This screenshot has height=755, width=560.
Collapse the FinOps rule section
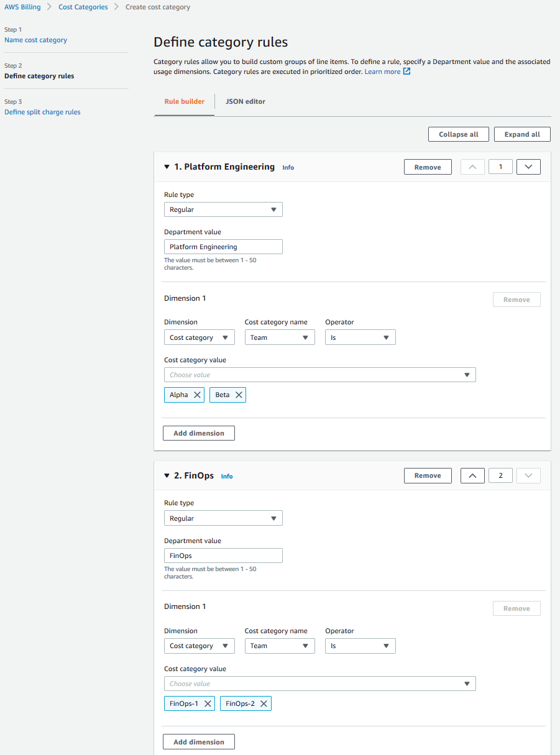(x=167, y=475)
